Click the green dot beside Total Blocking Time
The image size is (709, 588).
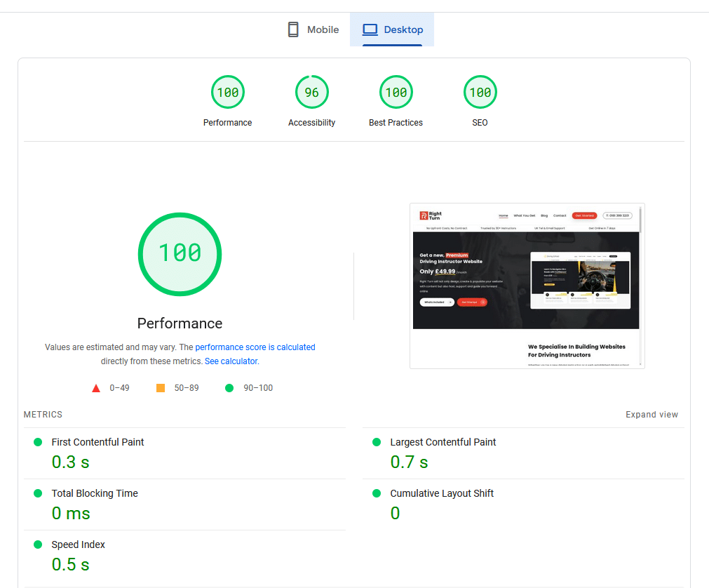[x=38, y=493]
